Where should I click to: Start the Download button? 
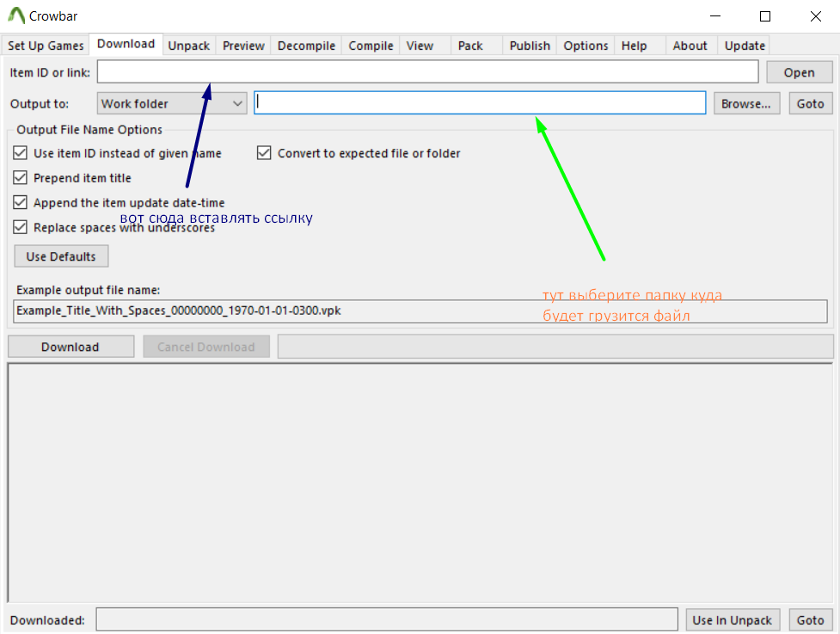(x=71, y=347)
